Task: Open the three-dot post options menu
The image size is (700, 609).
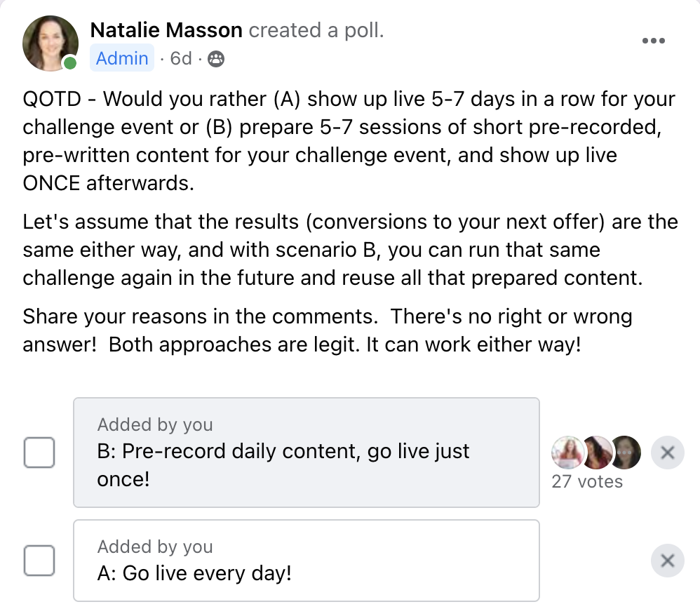Action: tap(654, 41)
